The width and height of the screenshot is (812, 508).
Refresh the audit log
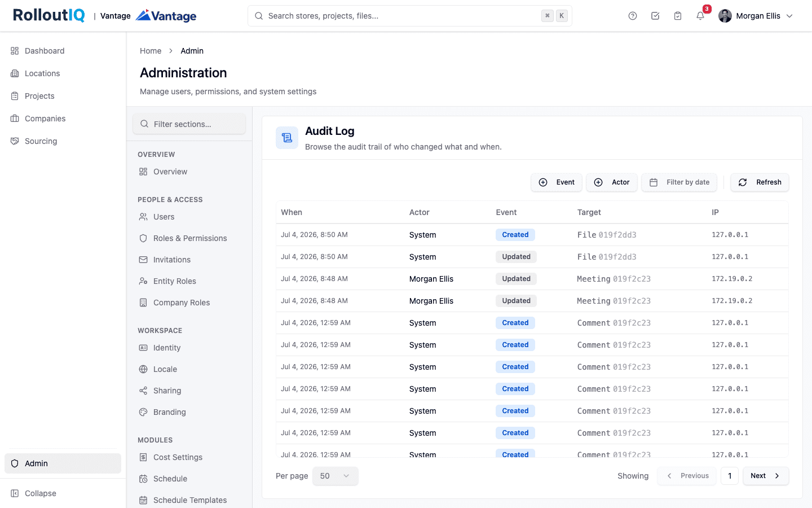(760, 182)
